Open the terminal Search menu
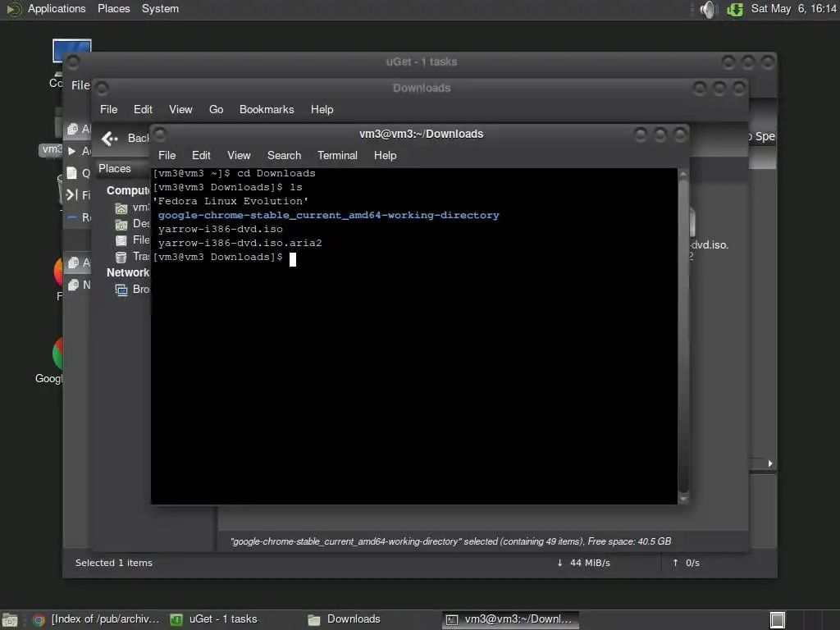 [x=284, y=155]
